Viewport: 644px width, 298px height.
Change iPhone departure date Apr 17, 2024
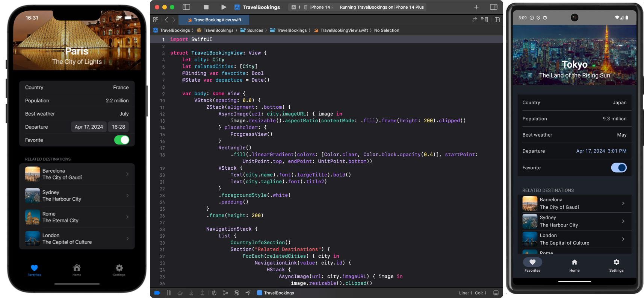pyautogui.click(x=89, y=127)
